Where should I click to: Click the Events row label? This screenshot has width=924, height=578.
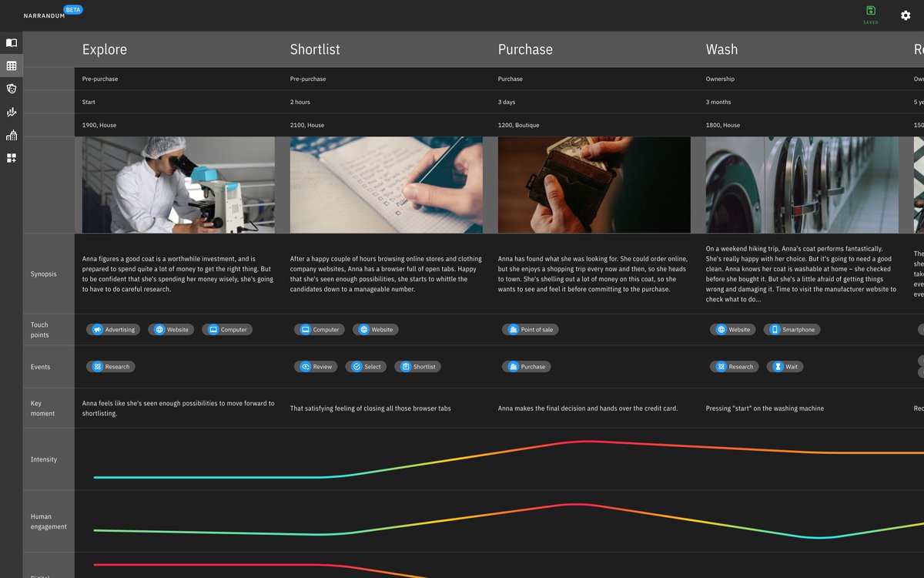coord(40,367)
